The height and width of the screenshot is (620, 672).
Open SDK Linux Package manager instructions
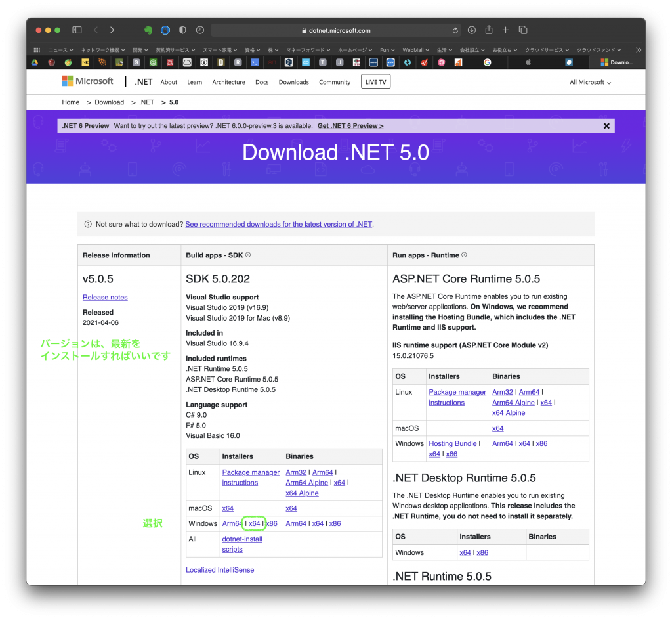tap(251, 477)
